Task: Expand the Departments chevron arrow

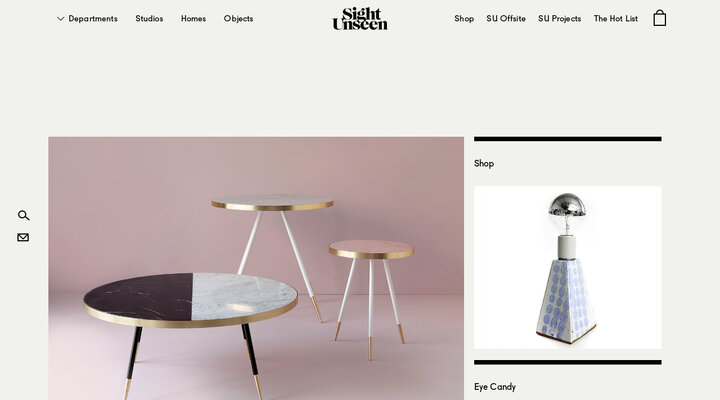Action: pos(61,19)
